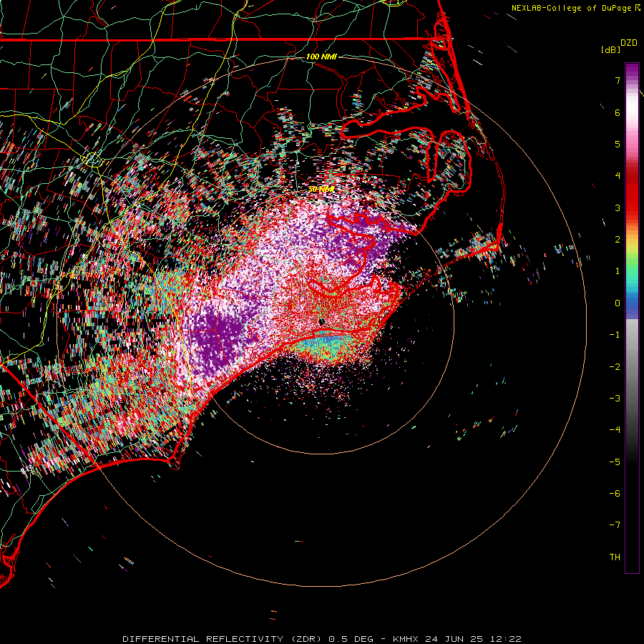Viewport: 644px width, 644px height.
Task: Click the KMHX station ID in the caption
Action: click(x=406, y=639)
